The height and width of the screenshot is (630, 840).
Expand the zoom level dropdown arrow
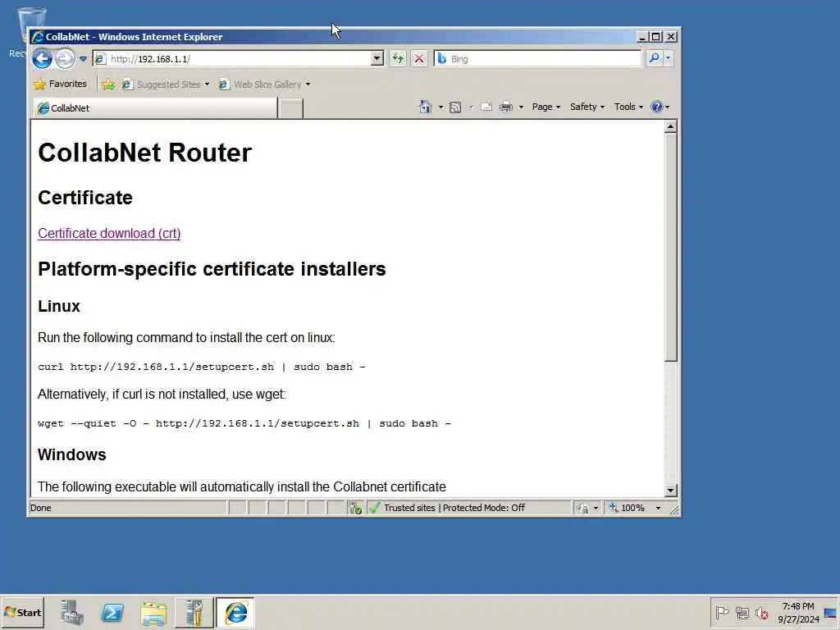tap(658, 508)
